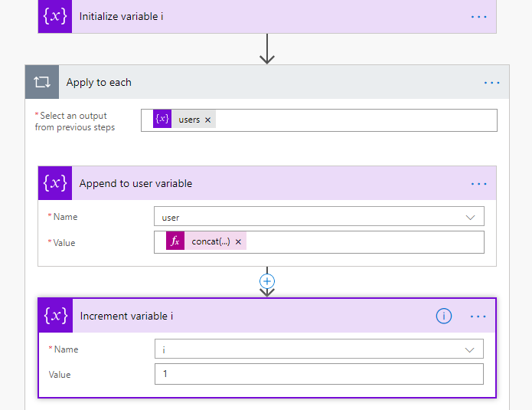Expand the i variable Name dropdown
Image resolution: width=532 pixels, height=410 pixels.
coord(470,349)
